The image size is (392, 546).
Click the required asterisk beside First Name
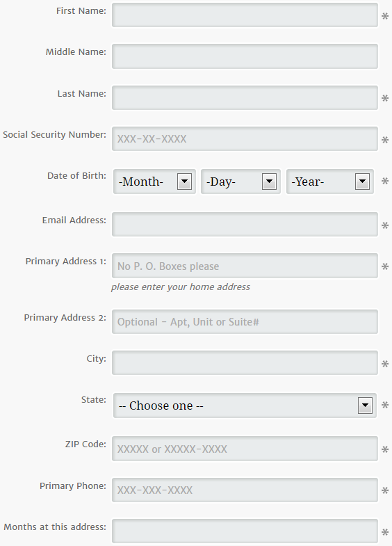[x=385, y=17]
